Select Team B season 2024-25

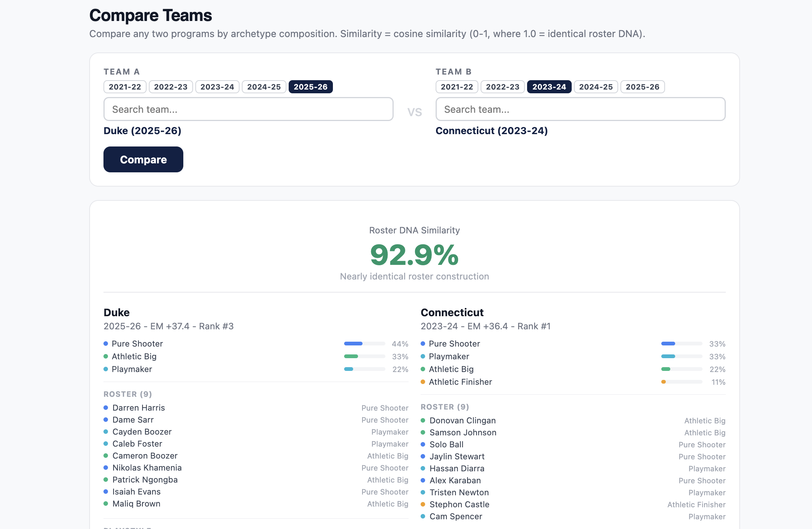[596, 87]
